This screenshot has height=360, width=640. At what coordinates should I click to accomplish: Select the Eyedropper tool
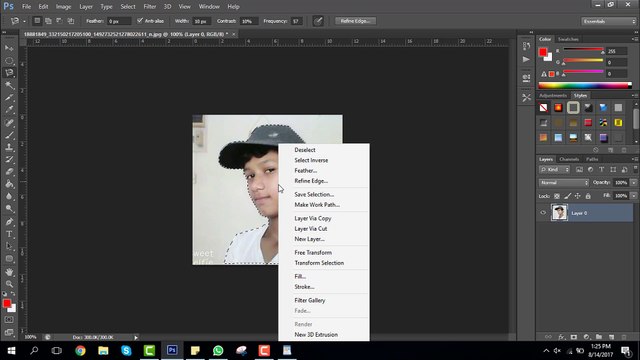[x=9, y=110]
